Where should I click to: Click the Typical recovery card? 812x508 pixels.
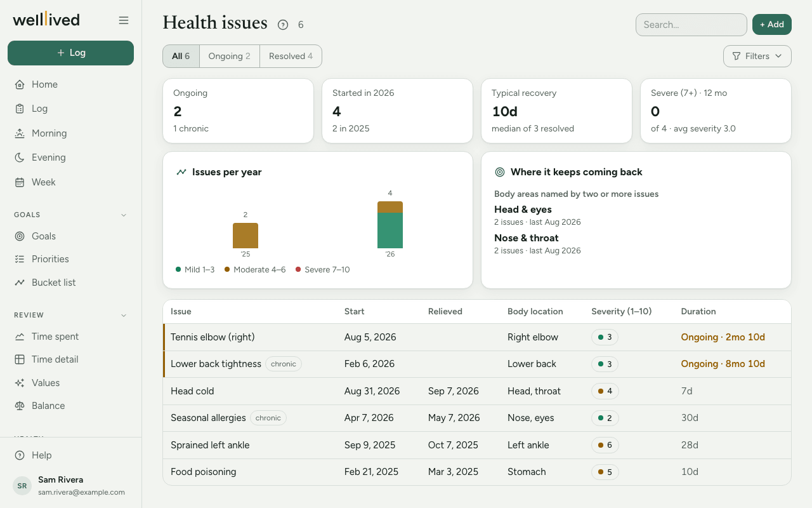coord(557,110)
